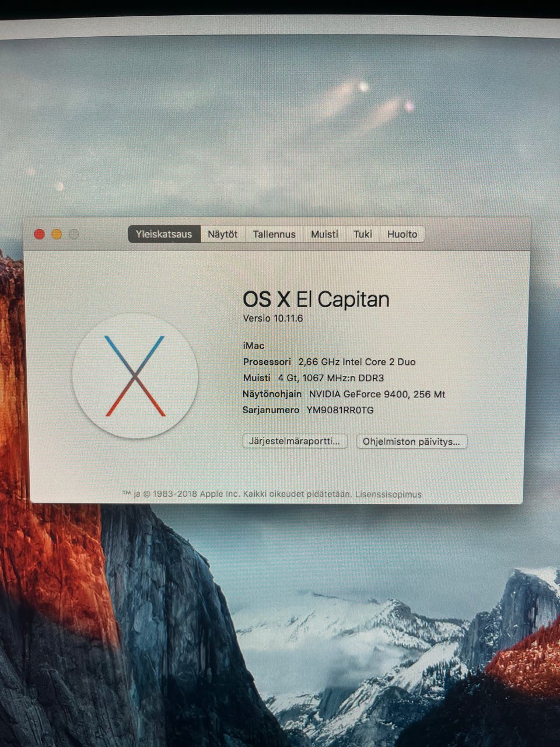Click the Versio 10.11.6 text
Screen dimensions: 560x747
point(272,319)
